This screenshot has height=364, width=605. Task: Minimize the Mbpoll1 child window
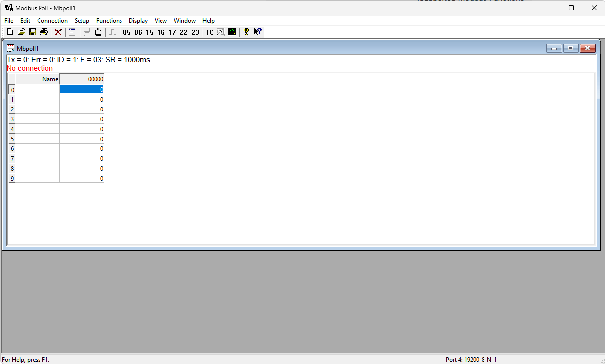click(554, 48)
